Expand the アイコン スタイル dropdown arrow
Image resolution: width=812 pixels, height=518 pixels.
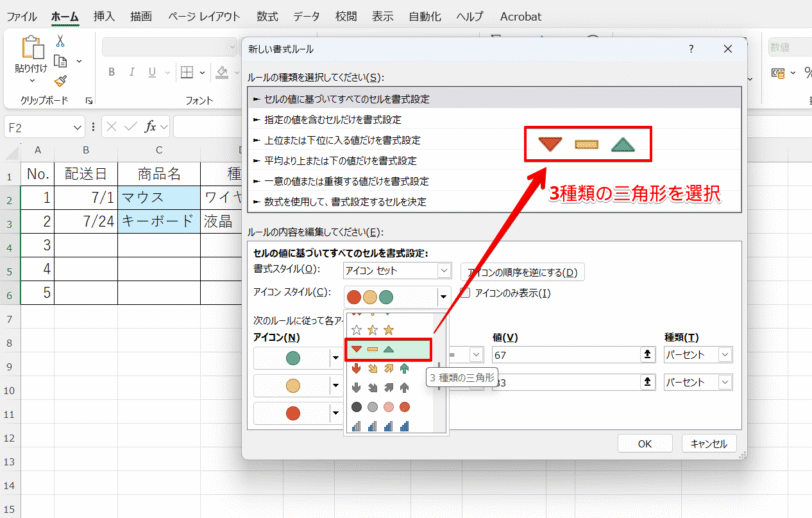coord(443,297)
